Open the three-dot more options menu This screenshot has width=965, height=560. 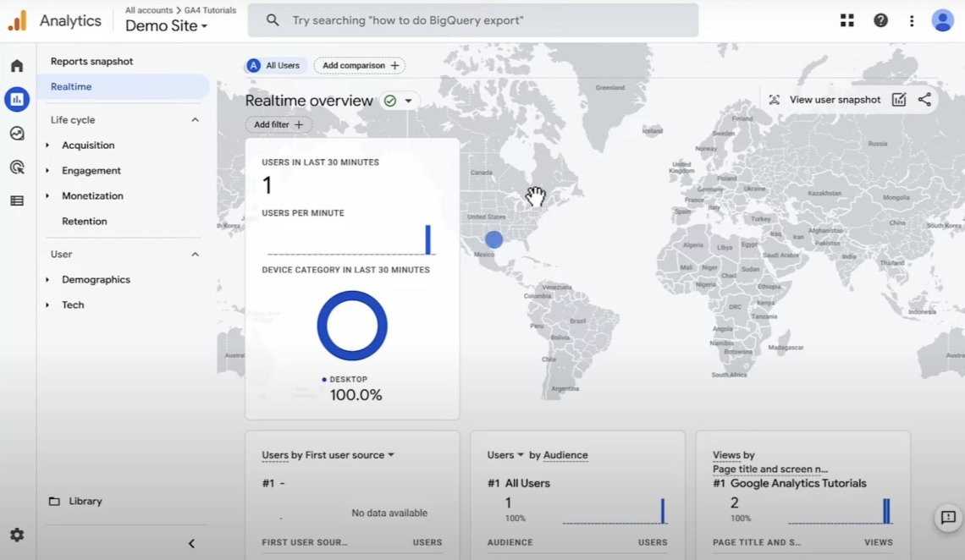[x=912, y=20]
